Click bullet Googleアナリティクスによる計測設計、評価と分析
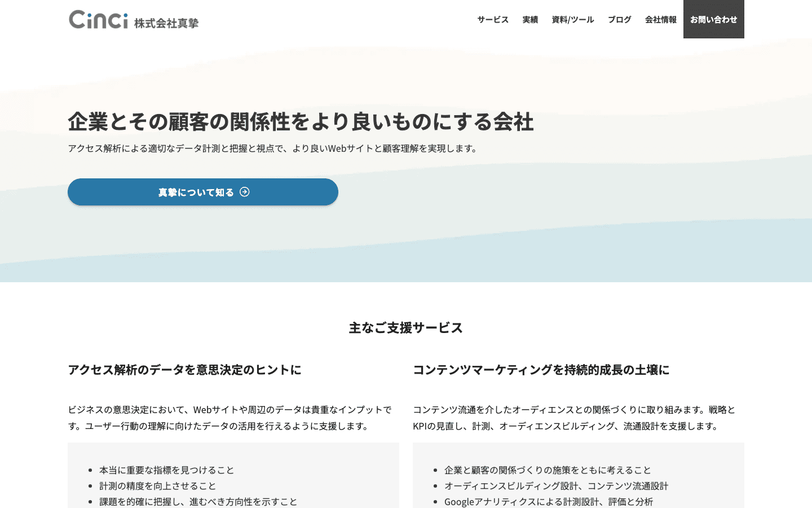The width and height of the screenshot is (812, 508). pos(549,502)
